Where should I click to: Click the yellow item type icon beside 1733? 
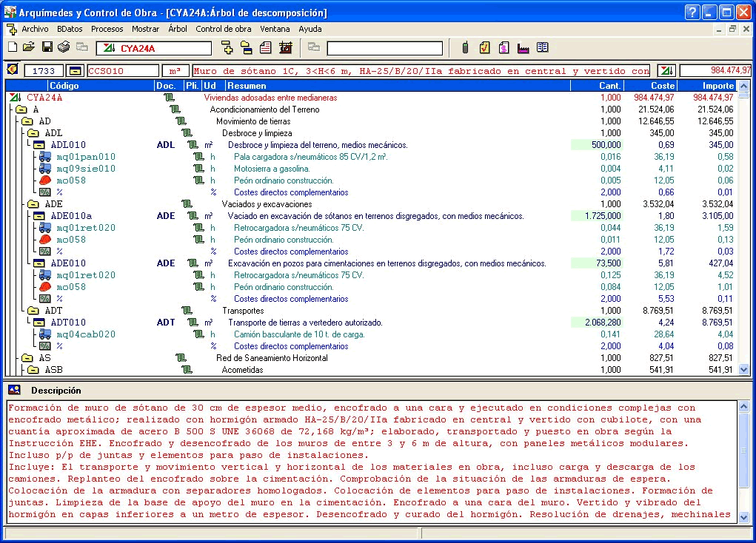click(x=75, y=71)
